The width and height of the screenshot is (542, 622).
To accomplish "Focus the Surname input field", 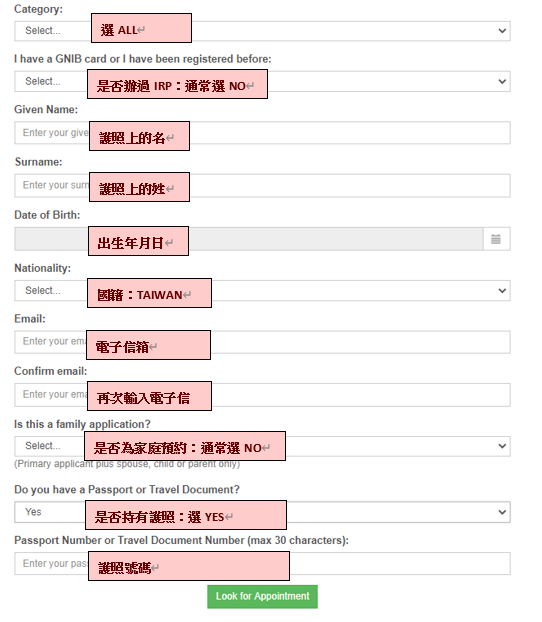I will tap(262, 186).
